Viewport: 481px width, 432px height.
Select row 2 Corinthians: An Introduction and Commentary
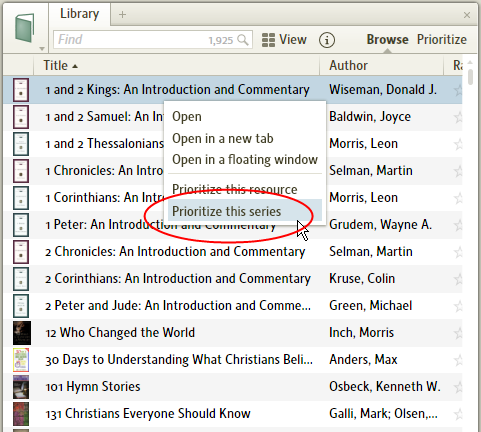click(x=232, y=279)
